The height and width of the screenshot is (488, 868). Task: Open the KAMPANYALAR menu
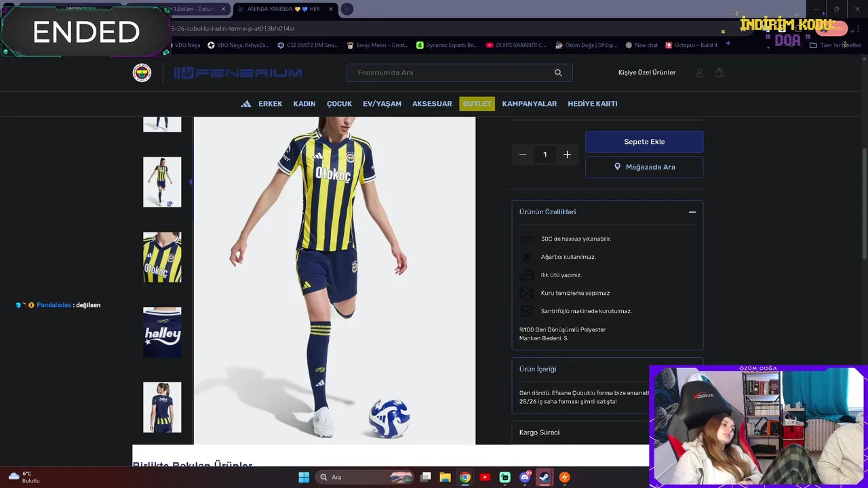pos(530,104)
